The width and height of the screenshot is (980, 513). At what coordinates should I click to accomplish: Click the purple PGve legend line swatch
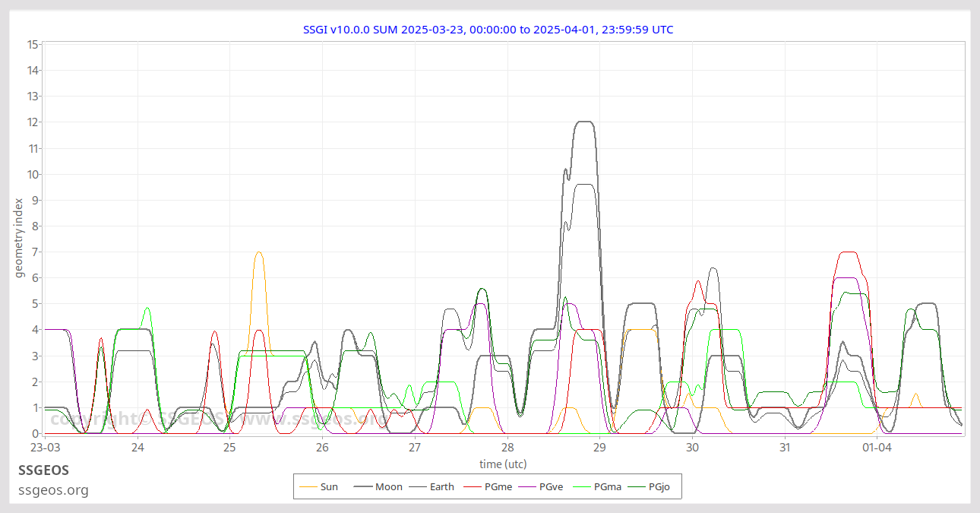click(526, 487)
